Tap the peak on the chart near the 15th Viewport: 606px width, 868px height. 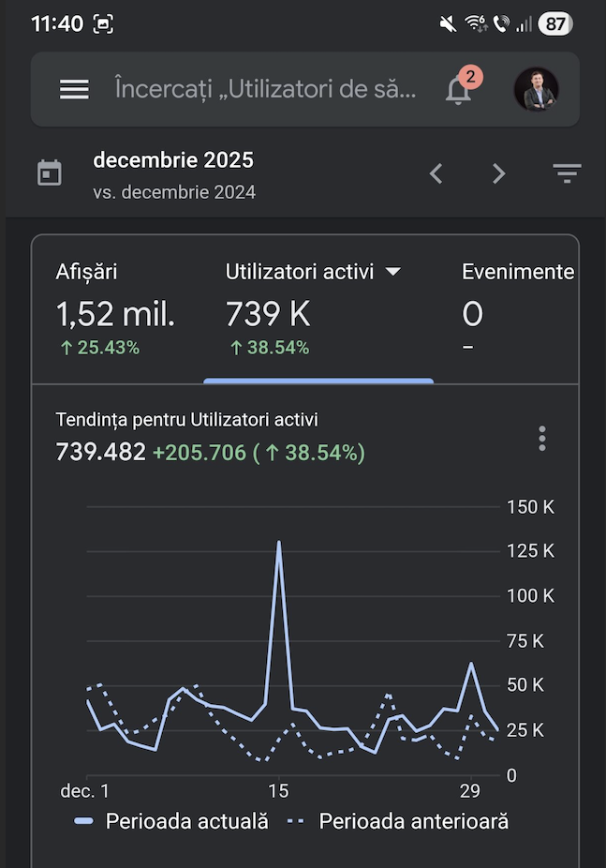[278, 543]
